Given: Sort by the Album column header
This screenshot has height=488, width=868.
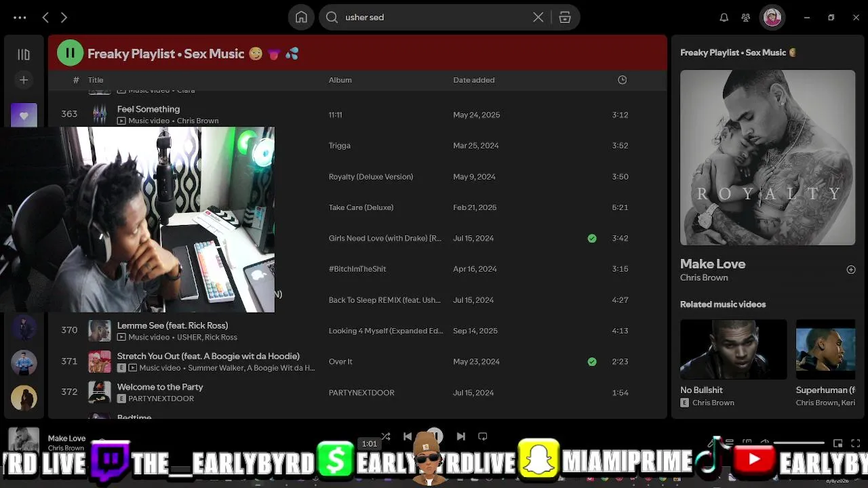Looking at the screenshot, I should coord(340,80).
